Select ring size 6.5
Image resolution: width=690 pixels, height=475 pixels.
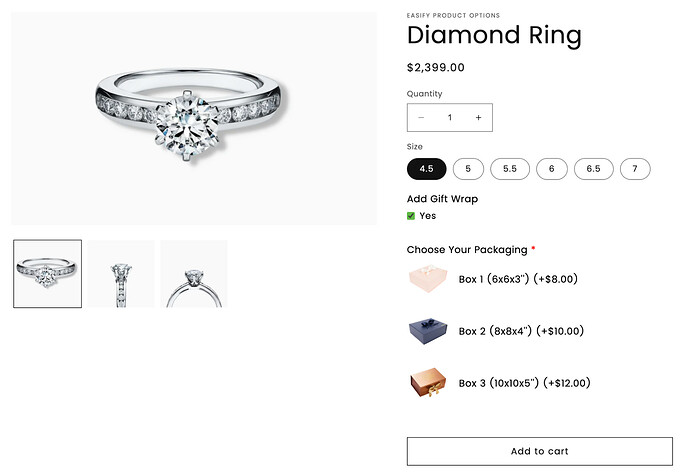593,169
